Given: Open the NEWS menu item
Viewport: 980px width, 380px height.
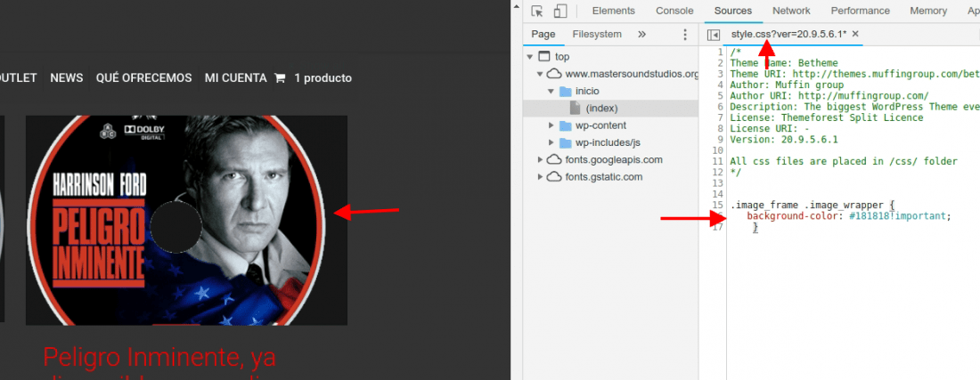Looking at the screenshot, I should coord(66,78).
